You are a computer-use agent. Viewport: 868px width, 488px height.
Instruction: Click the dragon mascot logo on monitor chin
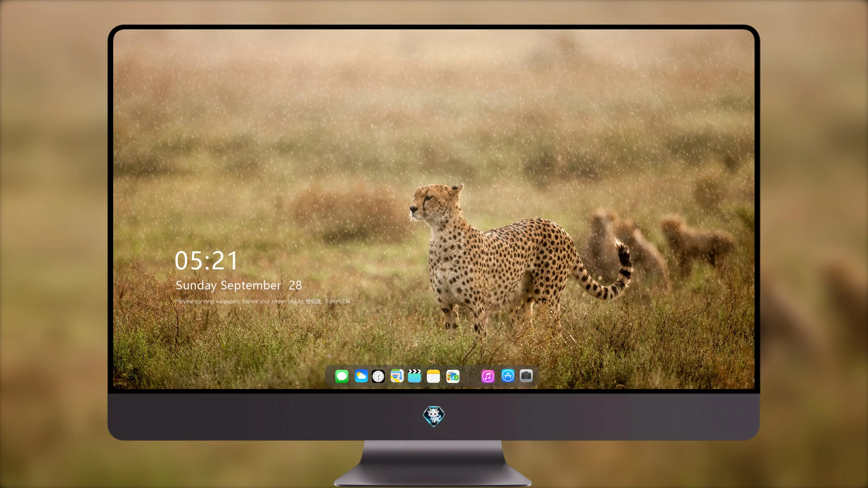pos(434,416)
